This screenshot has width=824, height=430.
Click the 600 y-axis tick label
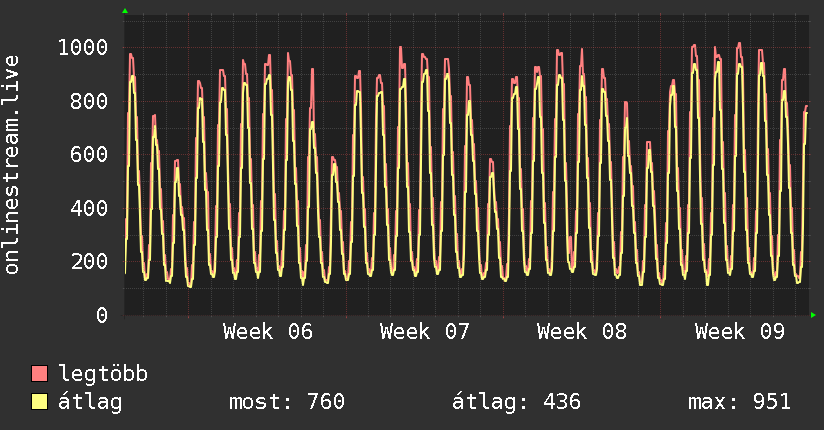point(88,154)
